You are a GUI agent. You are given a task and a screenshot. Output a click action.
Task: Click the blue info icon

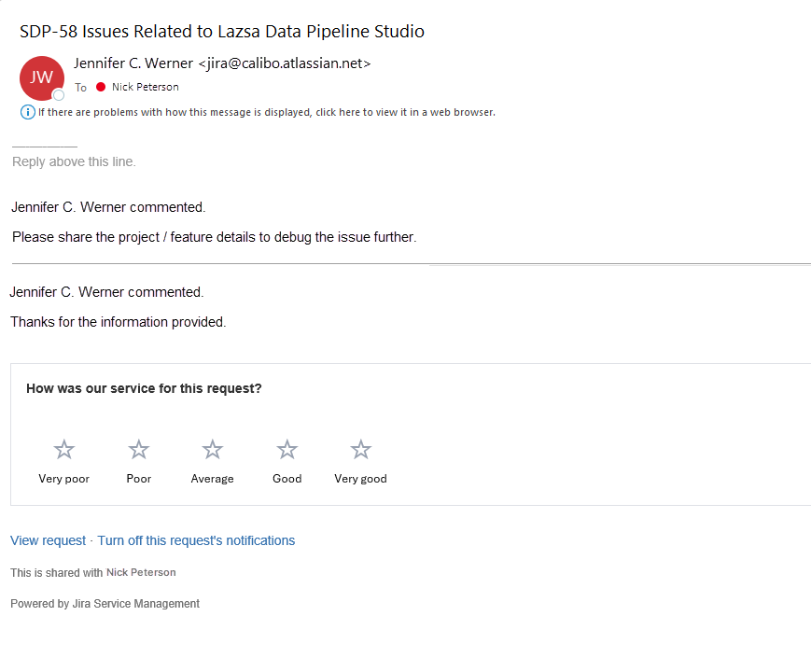pyautogui.click(x=28, y=112)
